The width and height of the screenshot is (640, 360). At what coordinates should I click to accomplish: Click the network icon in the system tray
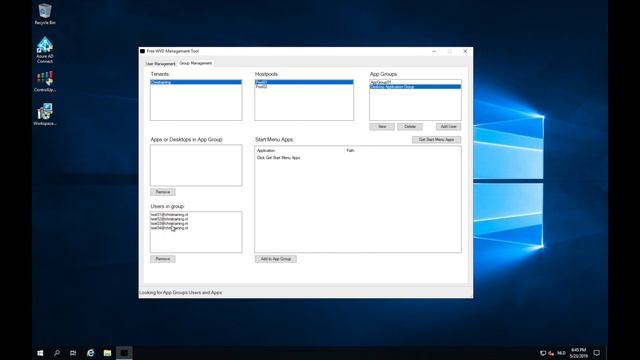[543, 353]
